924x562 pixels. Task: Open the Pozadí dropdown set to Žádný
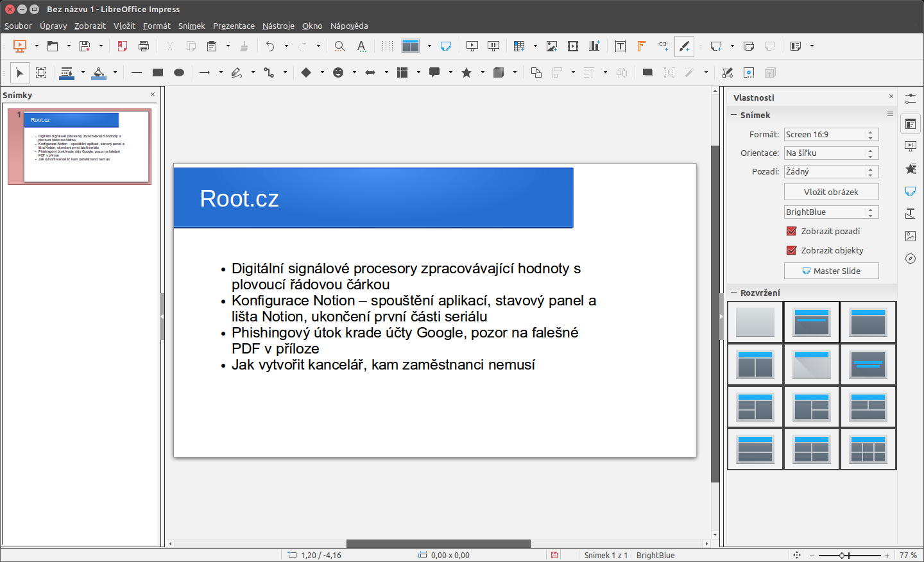coord(831,171)
